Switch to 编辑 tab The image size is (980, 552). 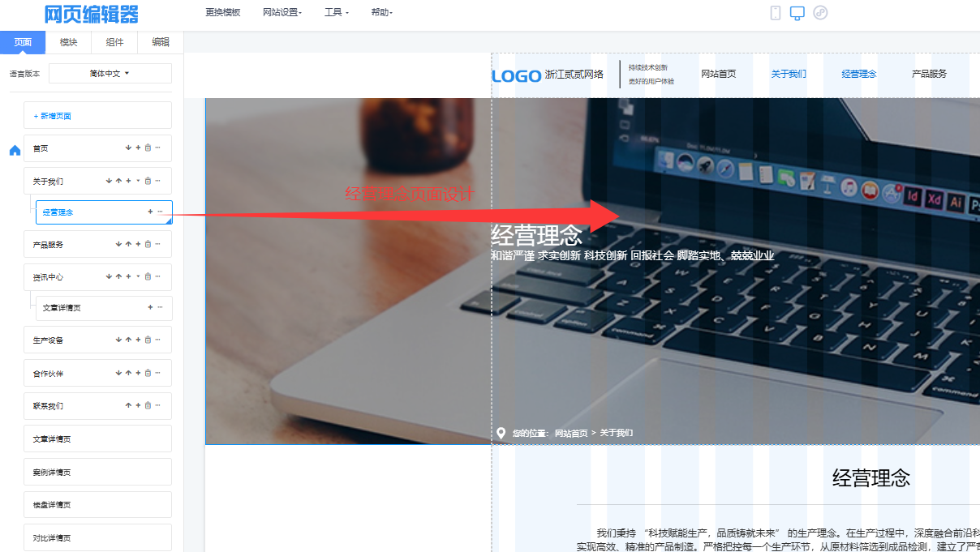pos(161,42)
